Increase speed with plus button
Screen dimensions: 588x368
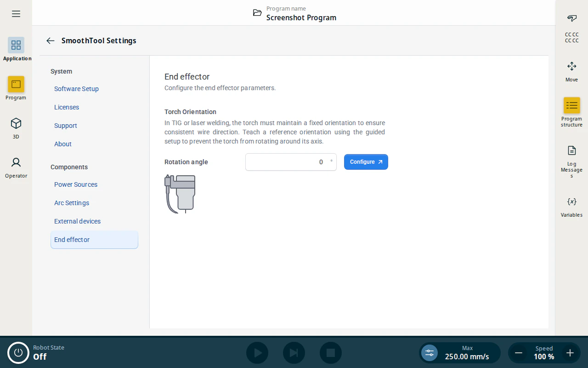tap(570, 353)
